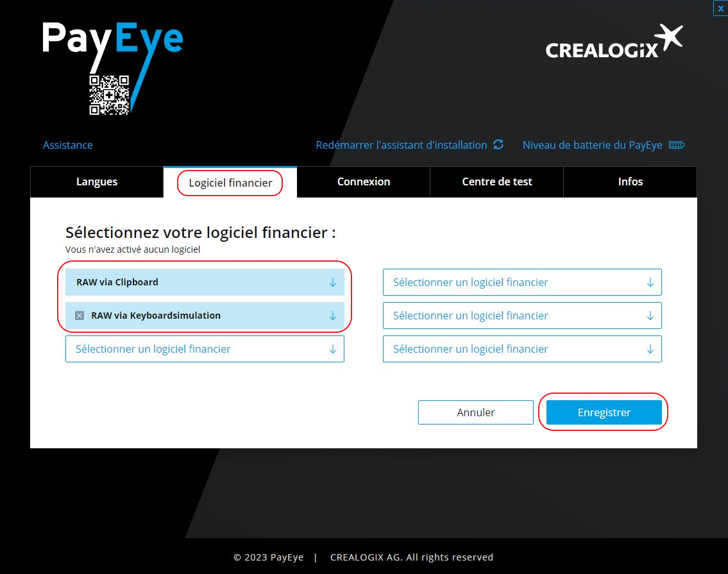Screen dimensions: 728x574
Task: Switch to the Langues tab
Action: [x=96, y=181]
